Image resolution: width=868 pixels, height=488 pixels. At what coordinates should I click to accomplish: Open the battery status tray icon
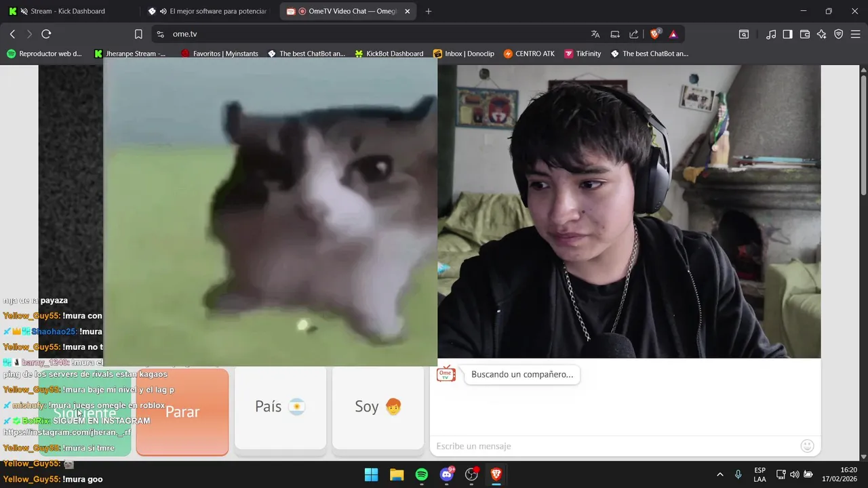pyautogui.click(x=808, y=474)
